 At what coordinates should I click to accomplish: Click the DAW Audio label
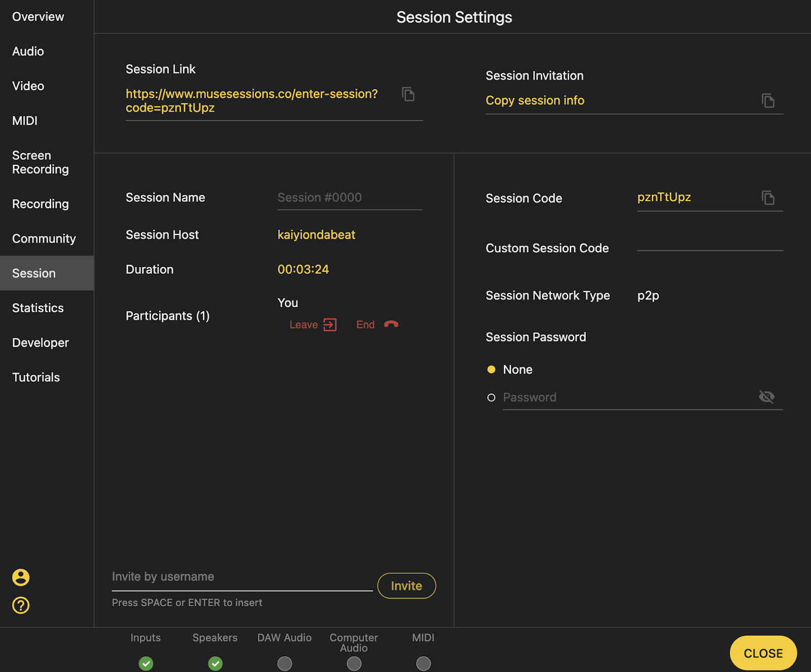coord(284,638)
